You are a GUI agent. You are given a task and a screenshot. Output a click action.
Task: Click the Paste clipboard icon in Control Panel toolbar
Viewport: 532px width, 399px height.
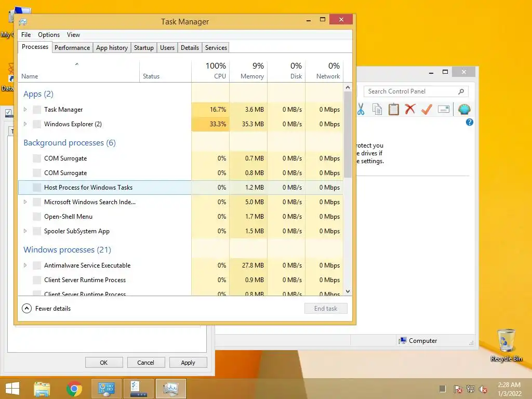coord(394,109)
